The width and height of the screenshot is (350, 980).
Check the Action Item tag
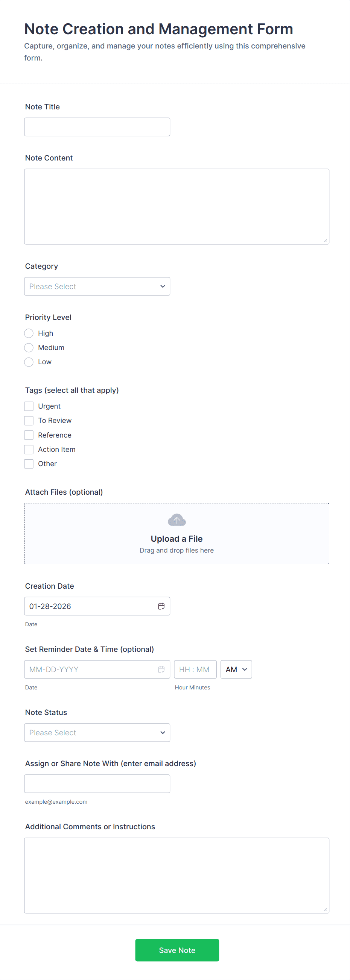click(x=29, y=449)
